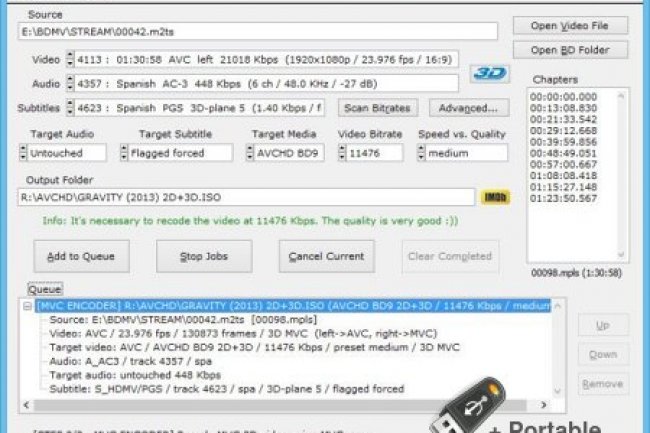Click queue horizontal scrollbar left arrow
This screenshot has height=433, width=650.
coord(27,405)
